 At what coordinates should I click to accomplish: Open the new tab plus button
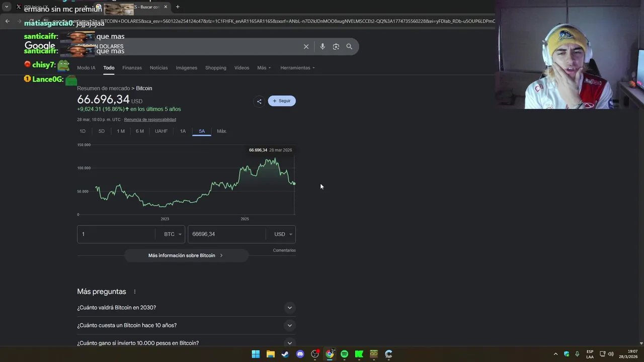coord(178,7)
